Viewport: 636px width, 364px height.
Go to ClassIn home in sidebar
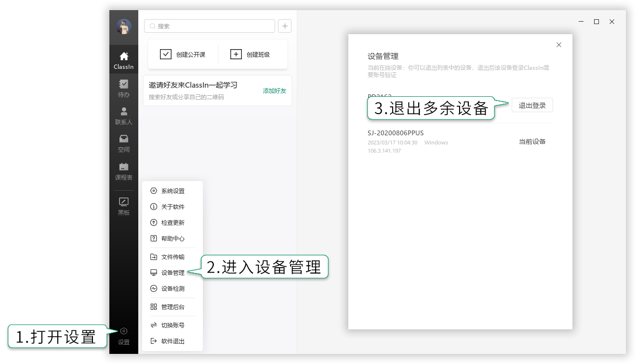(124, 60)
